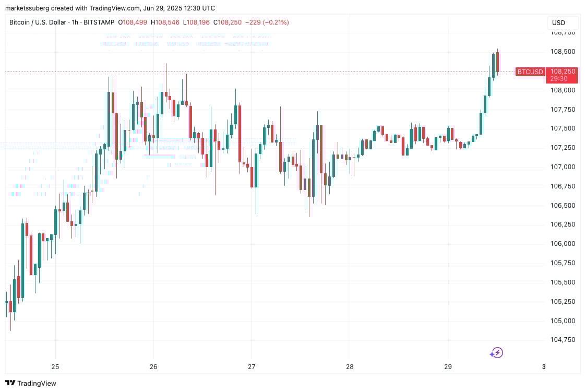Select the date label 29 on time axis

(x=447, y=367)
